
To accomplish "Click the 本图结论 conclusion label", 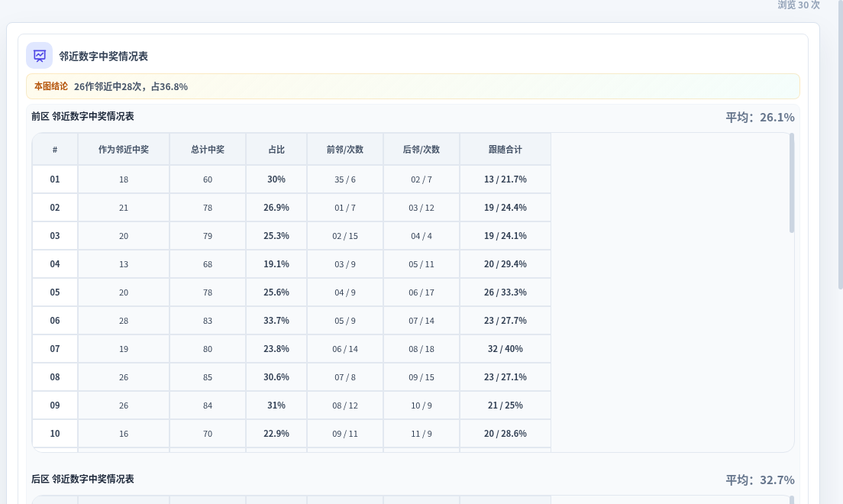I will [51, 86].
